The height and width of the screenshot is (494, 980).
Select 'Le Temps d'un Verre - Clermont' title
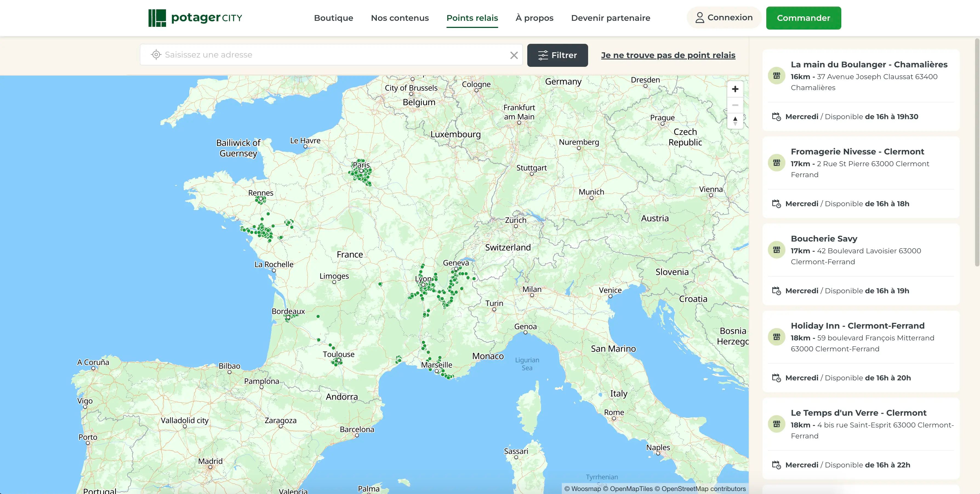pos(859,413)
